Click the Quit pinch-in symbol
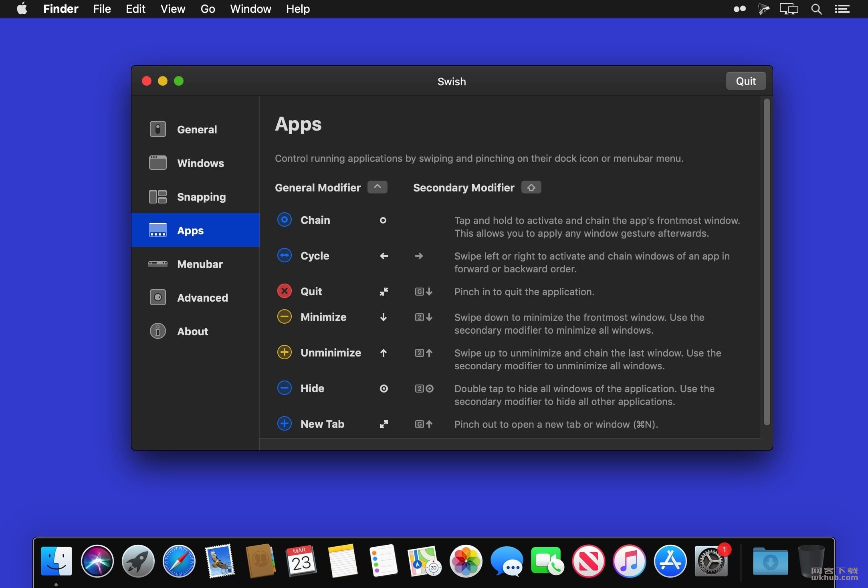Image resolution: width=868 pixels, height=588 pixels. (x=384, y=292)
